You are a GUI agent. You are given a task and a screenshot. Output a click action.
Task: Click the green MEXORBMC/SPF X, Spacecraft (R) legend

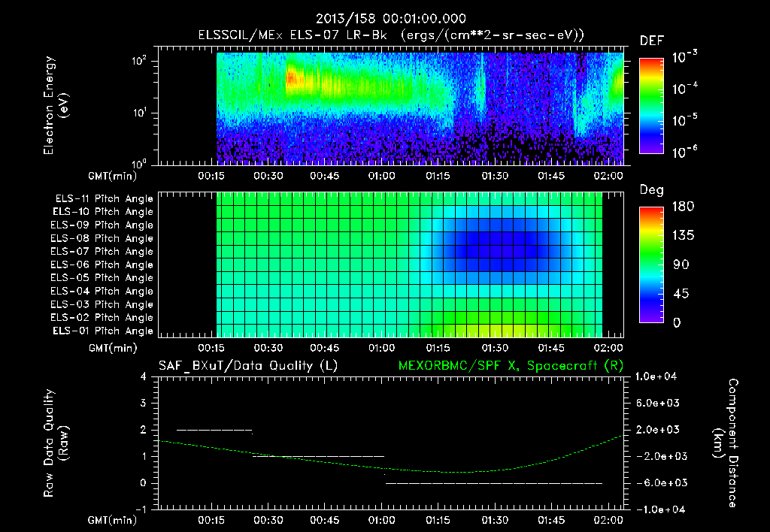[511, 366]
